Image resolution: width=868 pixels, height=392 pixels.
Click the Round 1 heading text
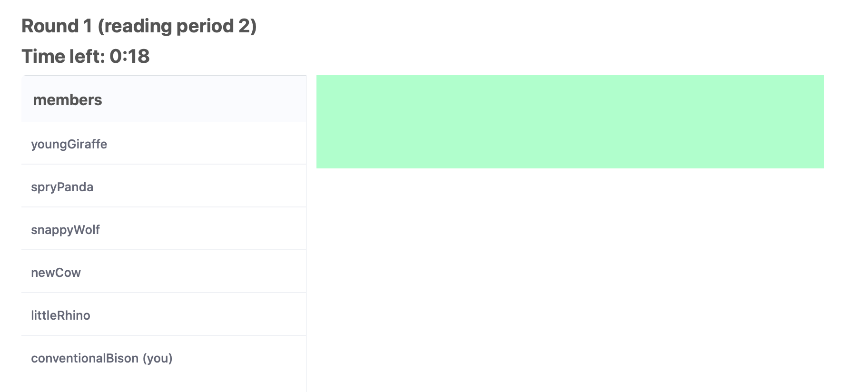point(139,26)
